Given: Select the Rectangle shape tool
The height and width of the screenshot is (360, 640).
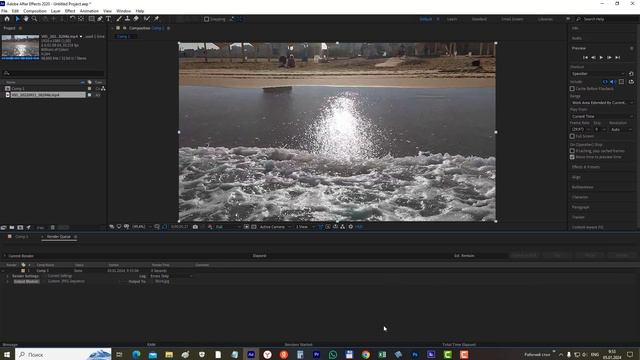Looking at the screenshot, I should [x=91, y=19].
